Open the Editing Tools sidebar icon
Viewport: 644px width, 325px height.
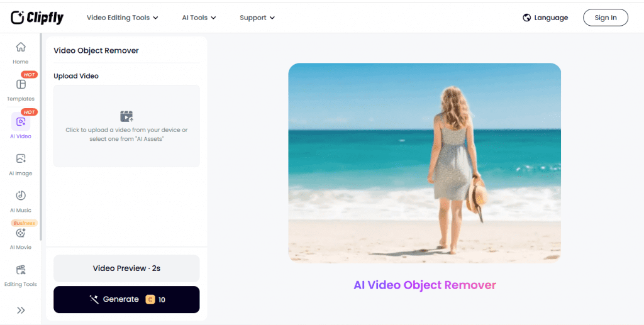(x=21, y=270)
